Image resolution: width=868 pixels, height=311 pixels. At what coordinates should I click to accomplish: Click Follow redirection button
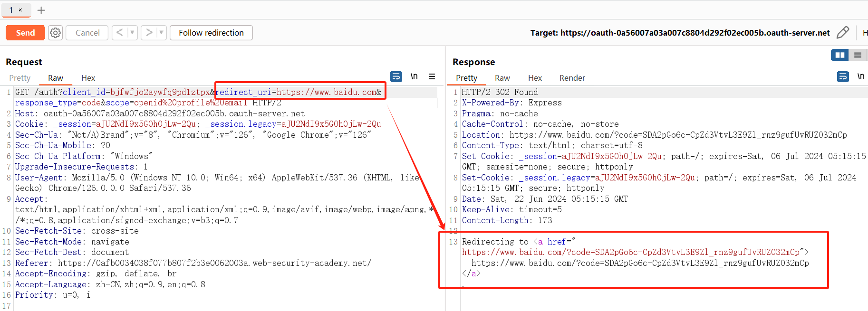pos(211,33)
